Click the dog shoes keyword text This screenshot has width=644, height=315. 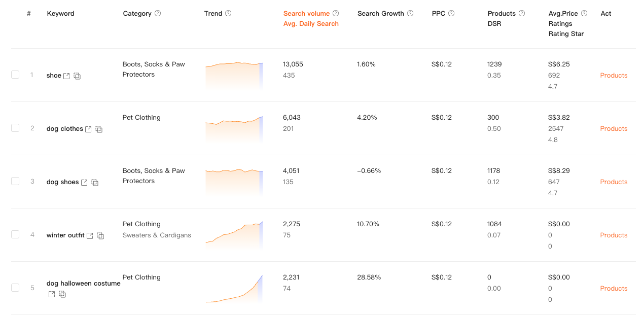pyautogui.click(x=62, y=182)
